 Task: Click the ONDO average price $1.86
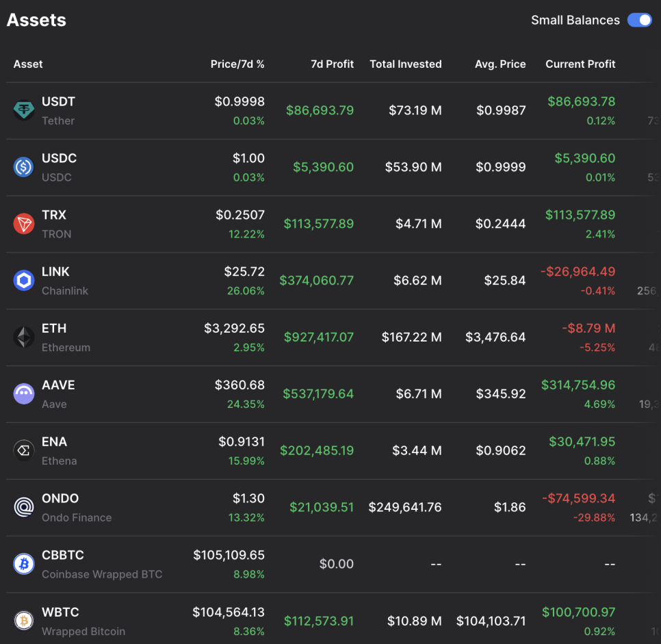[510, 507]
